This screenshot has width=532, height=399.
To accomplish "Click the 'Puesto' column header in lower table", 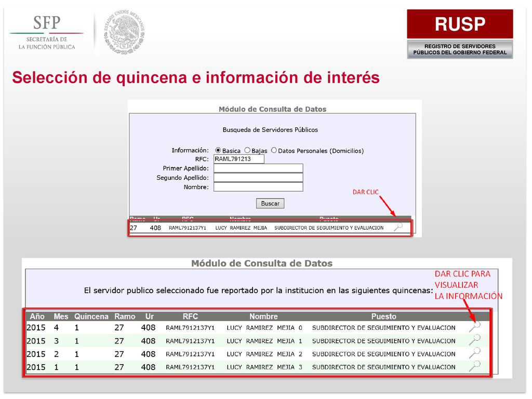I will pos(384,316).
